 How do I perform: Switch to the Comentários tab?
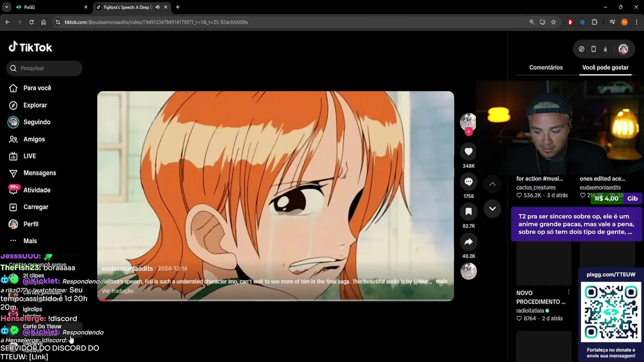point(546,67)
